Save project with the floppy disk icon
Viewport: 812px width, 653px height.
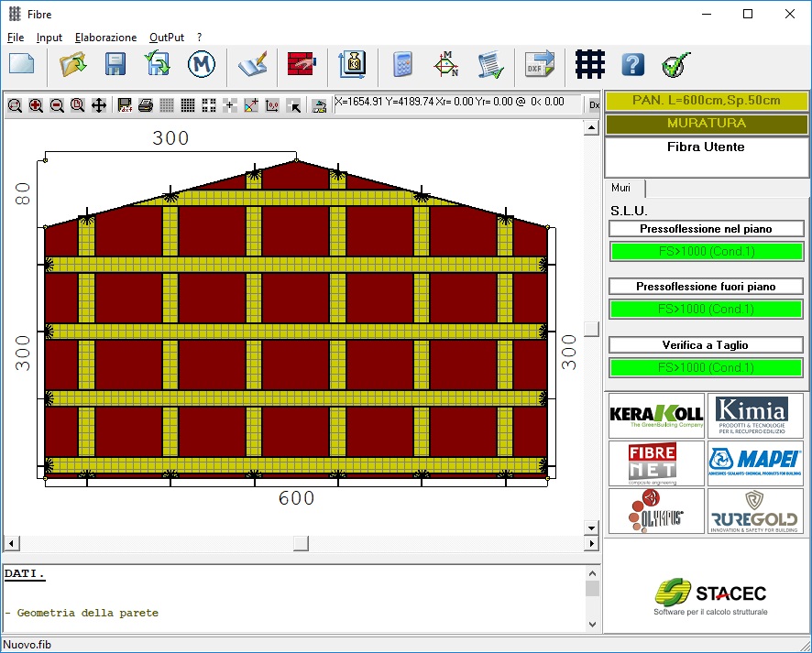click(x=115, y=65)
